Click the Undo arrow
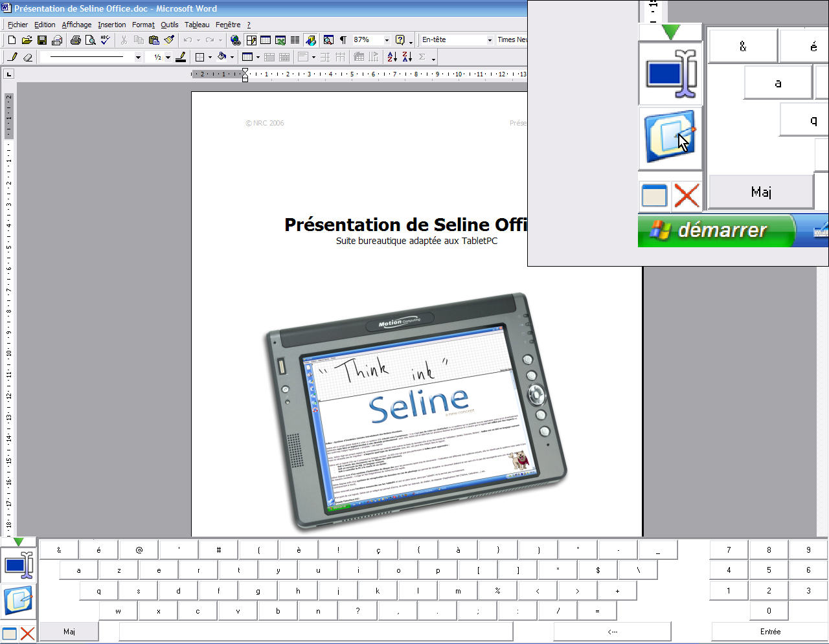829x644 pixels. click(188, 40)
